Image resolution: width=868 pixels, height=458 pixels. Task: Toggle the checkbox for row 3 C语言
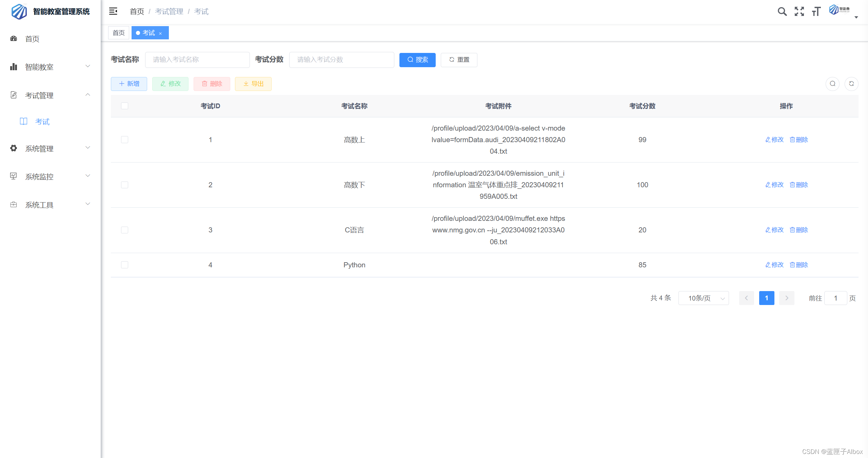pos(124,230)
